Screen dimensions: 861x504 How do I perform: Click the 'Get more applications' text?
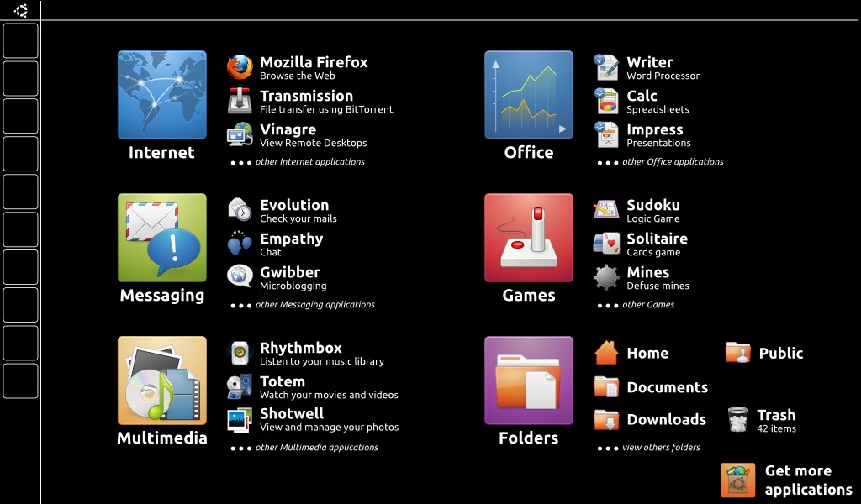point(808,480)
